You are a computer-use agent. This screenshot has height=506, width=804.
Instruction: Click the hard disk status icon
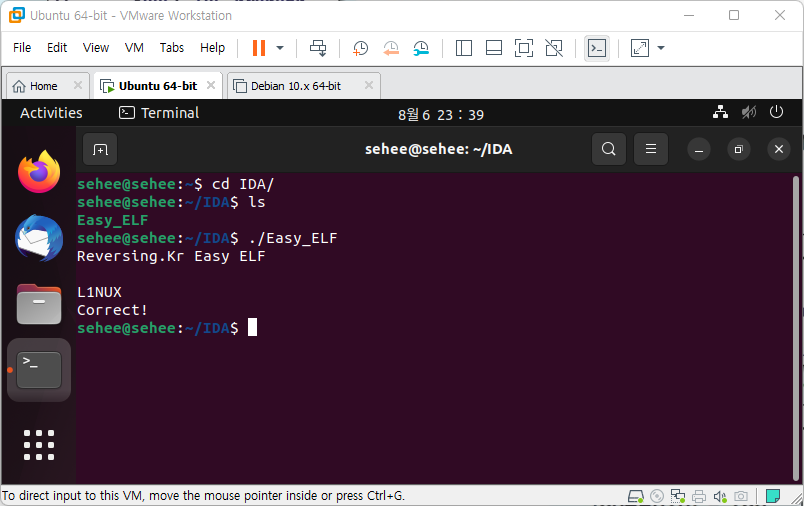pyautogui.click(x=636, y=496)
